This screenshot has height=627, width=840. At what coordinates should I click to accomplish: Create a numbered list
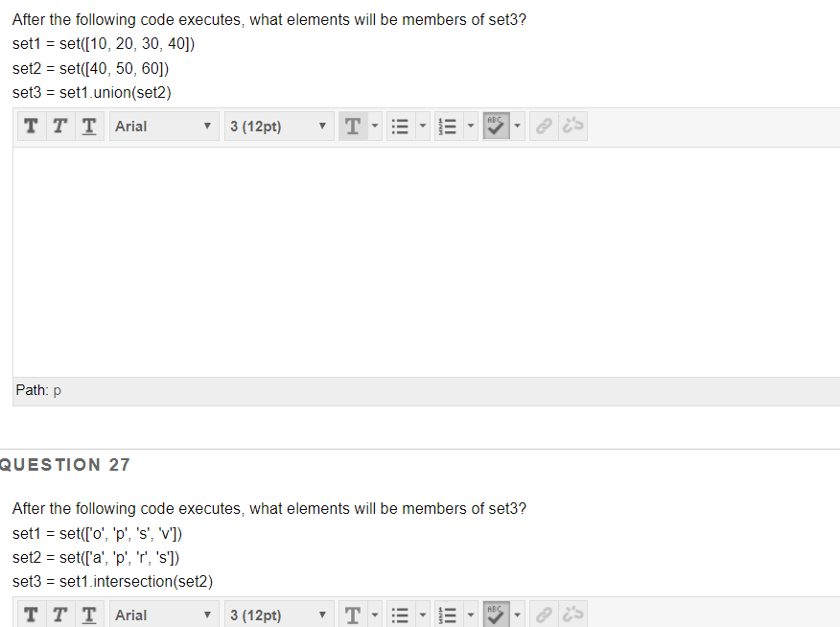click(446, 126)
